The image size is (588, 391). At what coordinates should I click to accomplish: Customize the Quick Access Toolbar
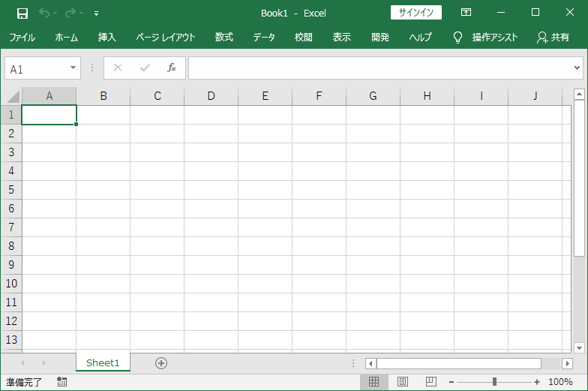(96, 14)
